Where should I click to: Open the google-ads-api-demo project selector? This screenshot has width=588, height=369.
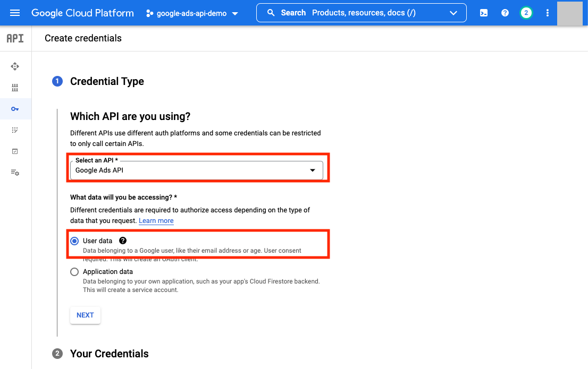192,13
